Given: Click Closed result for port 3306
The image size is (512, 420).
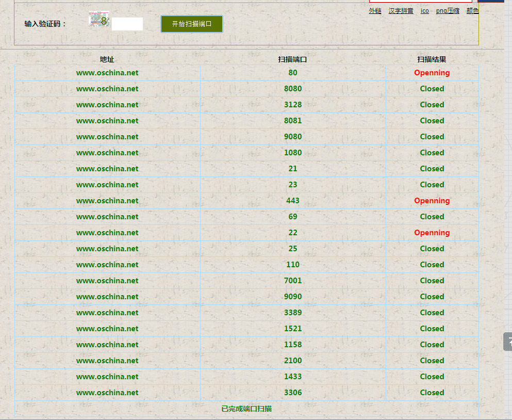Looking at the screenshot, I should click(x=432, y=393).
